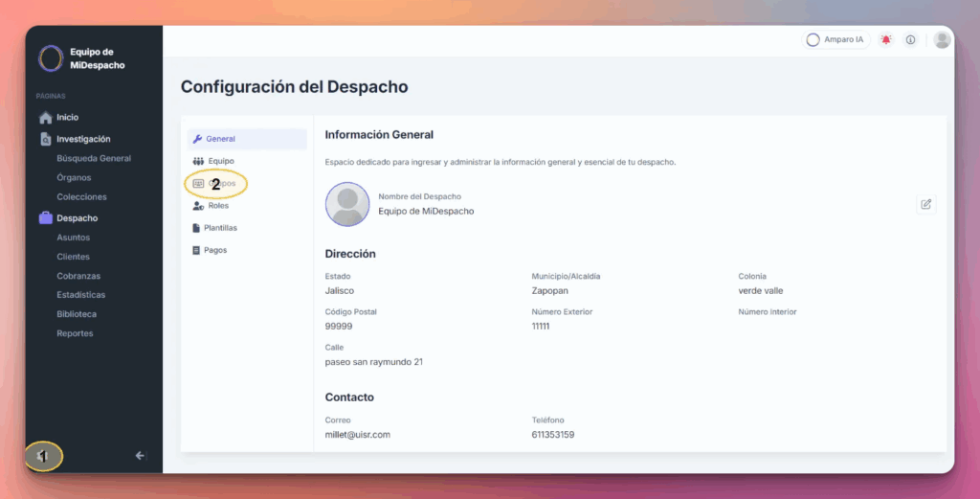
Task: Open the info circle icon in header
Action: 910,40
